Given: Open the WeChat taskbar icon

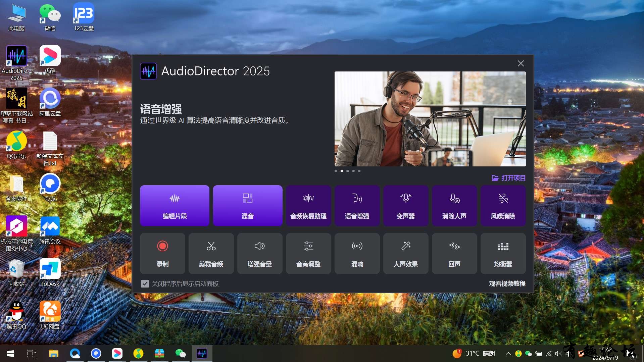Looking at the screenshot, I should pos(181,354).
